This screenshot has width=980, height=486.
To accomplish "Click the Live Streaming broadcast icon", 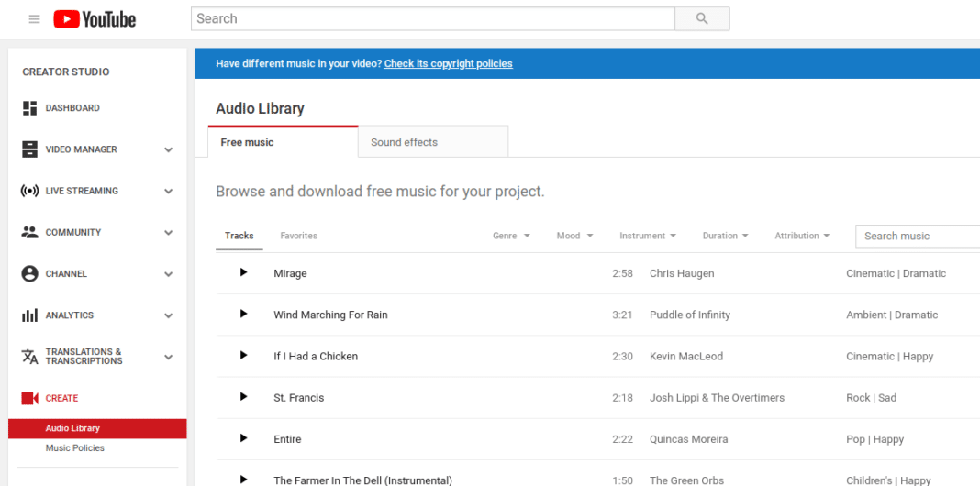I will coord(29,191).
